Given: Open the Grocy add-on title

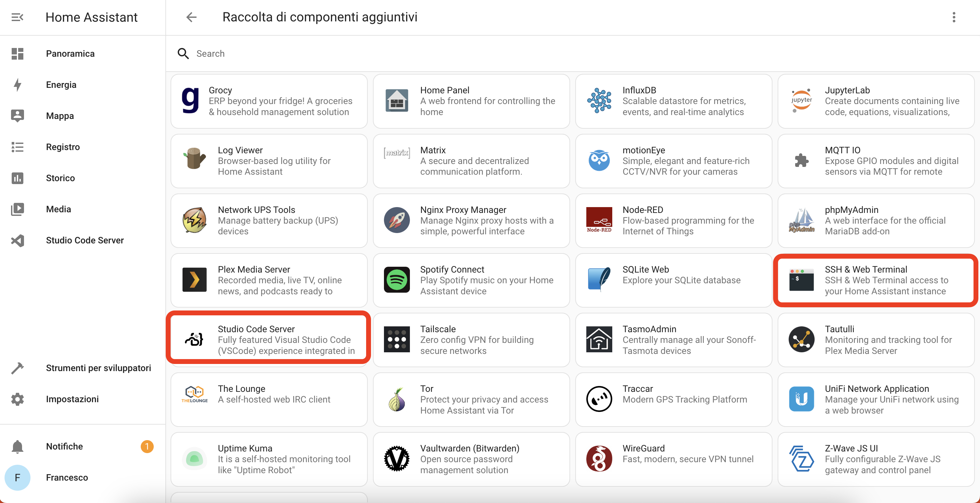Looking at the screenshot, I should pyautogui.click(x=220, y=90).
